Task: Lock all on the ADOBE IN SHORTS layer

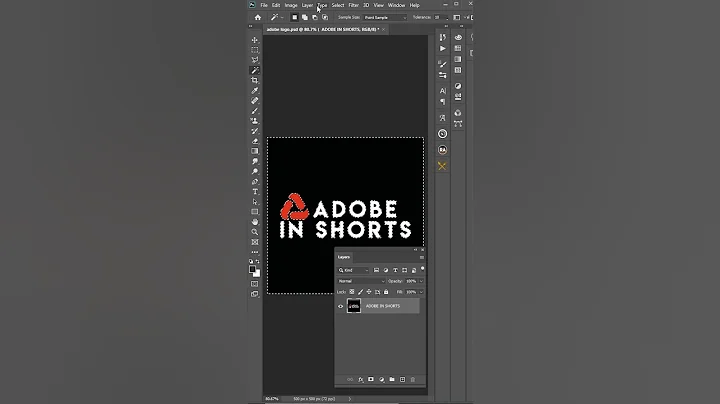Action: (x=386, y=292)
